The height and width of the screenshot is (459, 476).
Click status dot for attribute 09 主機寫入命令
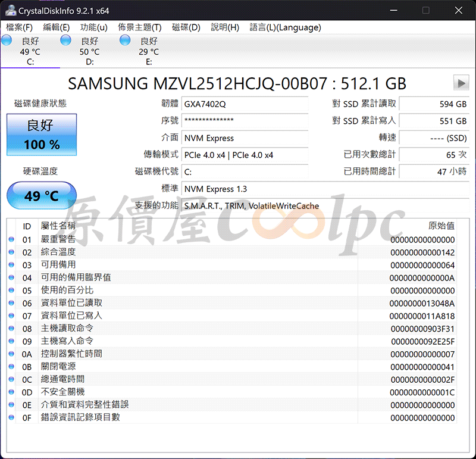11,342
